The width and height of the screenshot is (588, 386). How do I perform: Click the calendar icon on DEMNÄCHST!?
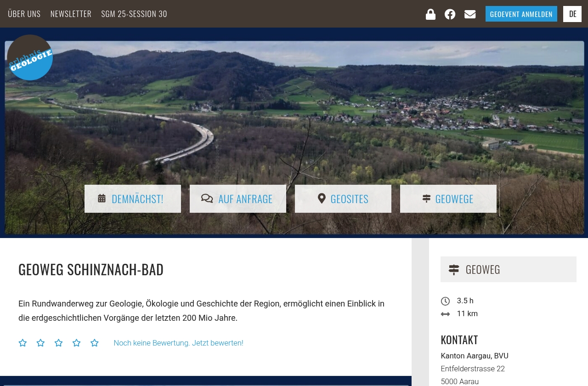(x=102, y=198)
